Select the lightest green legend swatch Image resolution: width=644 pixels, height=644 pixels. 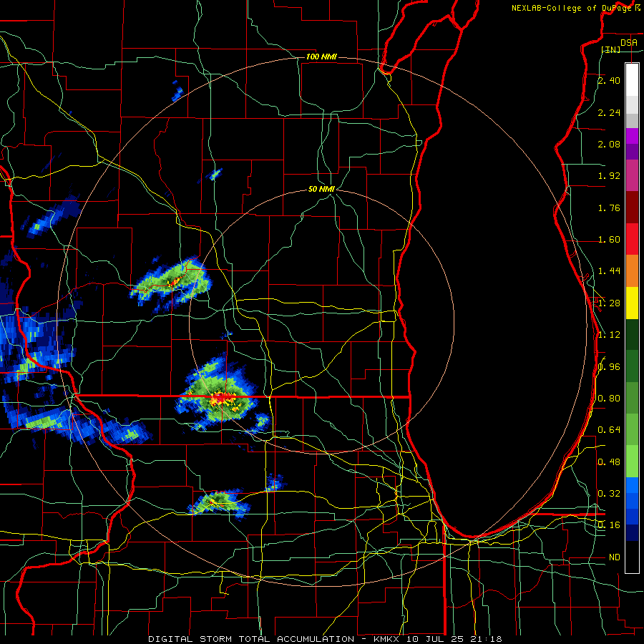point(632,462)
